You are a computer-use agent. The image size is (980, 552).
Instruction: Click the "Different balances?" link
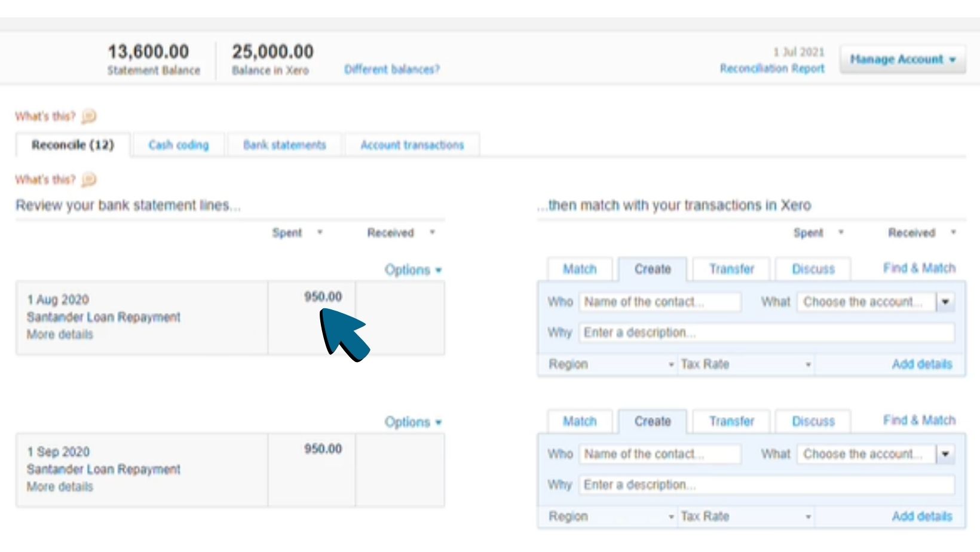coord(392,69)
